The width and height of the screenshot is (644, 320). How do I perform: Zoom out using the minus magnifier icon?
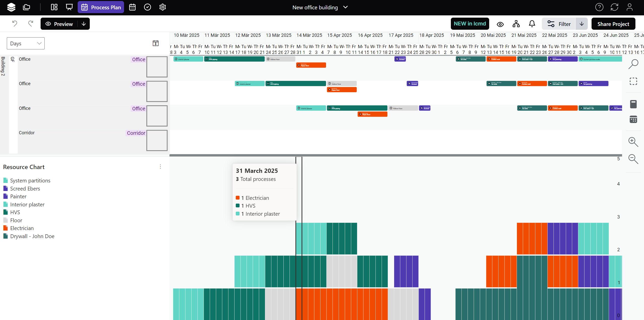coord(633,159)
